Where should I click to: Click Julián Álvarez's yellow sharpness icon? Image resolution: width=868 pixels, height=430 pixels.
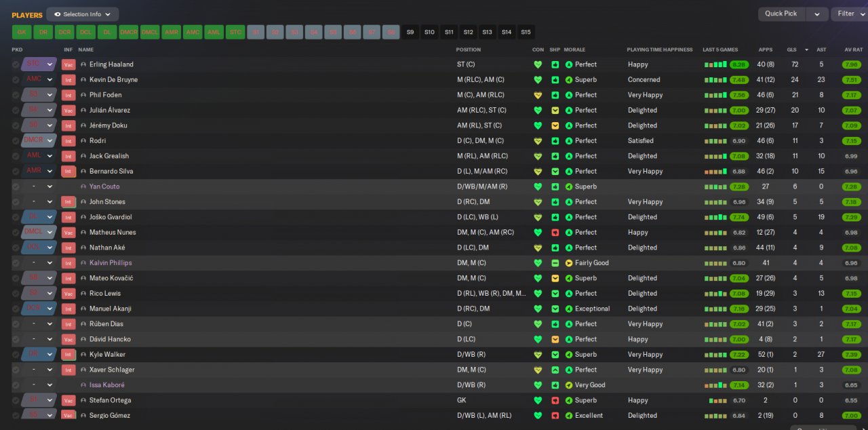pyautogui.click(x=555, y=110)
